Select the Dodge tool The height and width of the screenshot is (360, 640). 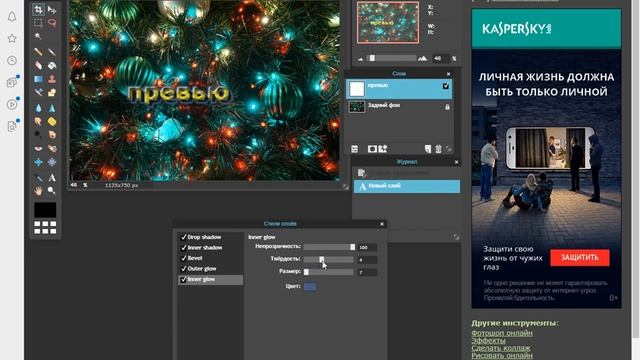click(x=38, y=135)
